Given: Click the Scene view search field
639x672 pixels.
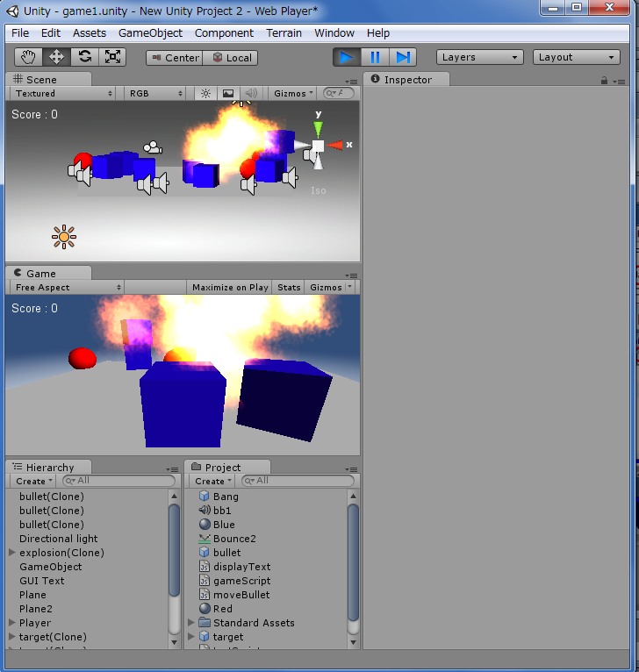Looking at the screenshot, I should [339, 93].
